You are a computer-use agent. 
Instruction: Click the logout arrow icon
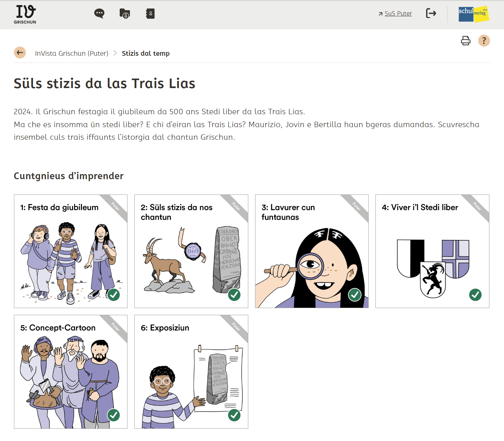click(x=431, y=13)
